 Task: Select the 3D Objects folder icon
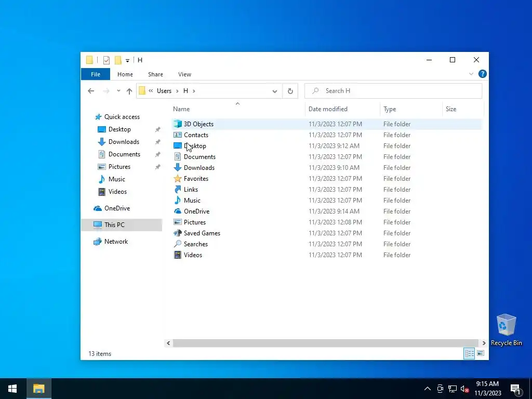tap(178, 124)
